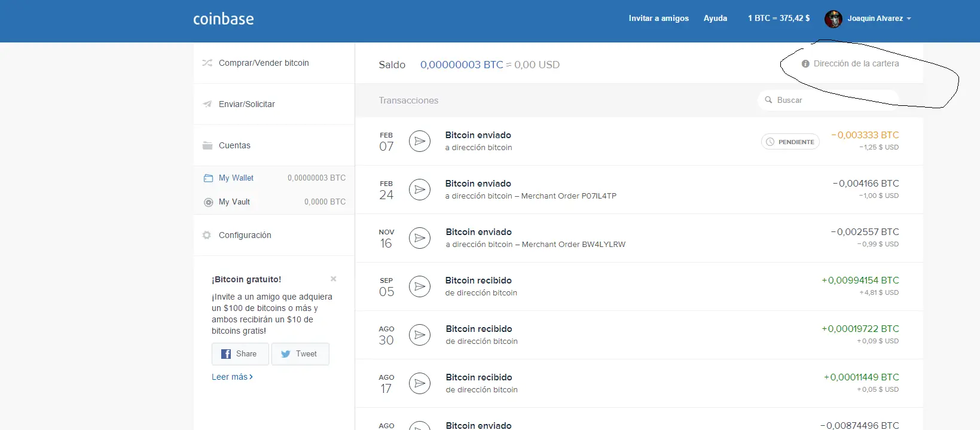Click the 0,00000003 BTC balance

coord(462,65)
